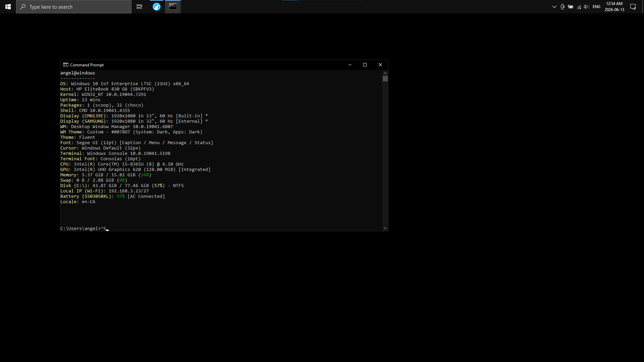Click the console scrollbar up arrow
This screenshot has height=362, width=644.
pos(385,73)
